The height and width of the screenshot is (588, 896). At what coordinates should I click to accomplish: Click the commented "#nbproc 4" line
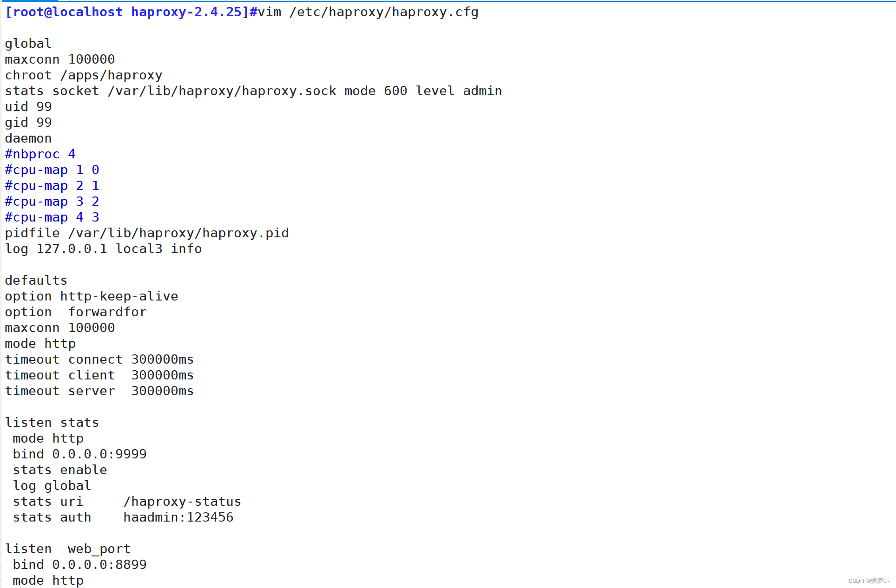click(40, 154)
